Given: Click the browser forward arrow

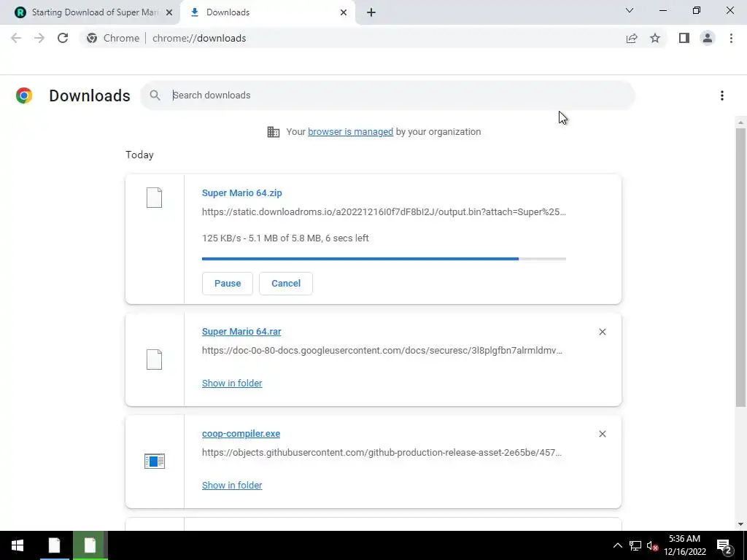Looking at the screenshot, I should (x=39, y=38).
